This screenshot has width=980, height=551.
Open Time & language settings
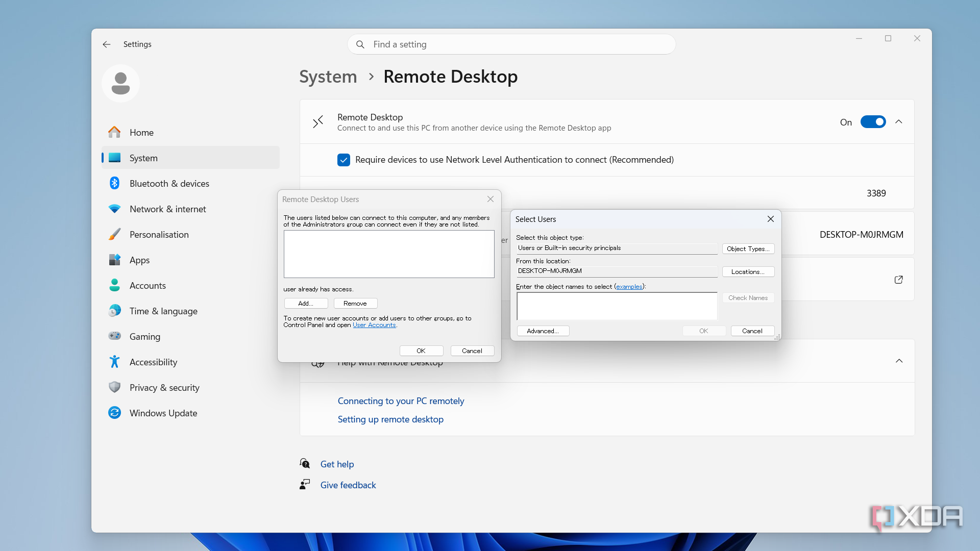coord(190,311)
